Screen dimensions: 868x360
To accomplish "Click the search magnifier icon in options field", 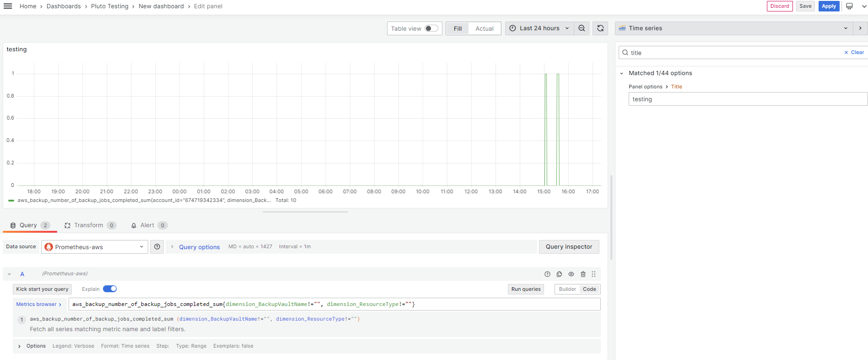I will 625,53.
